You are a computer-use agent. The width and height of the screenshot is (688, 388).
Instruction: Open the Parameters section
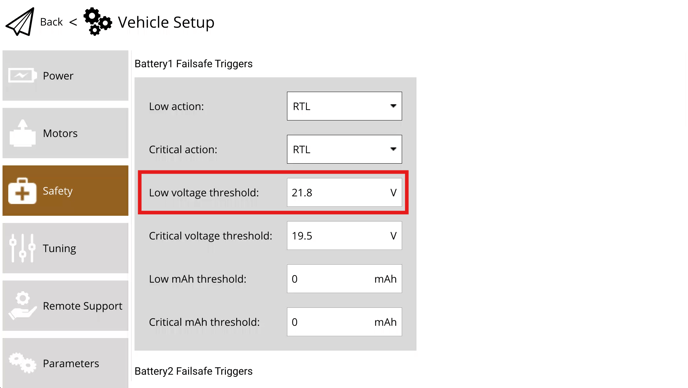pos(65,363)
